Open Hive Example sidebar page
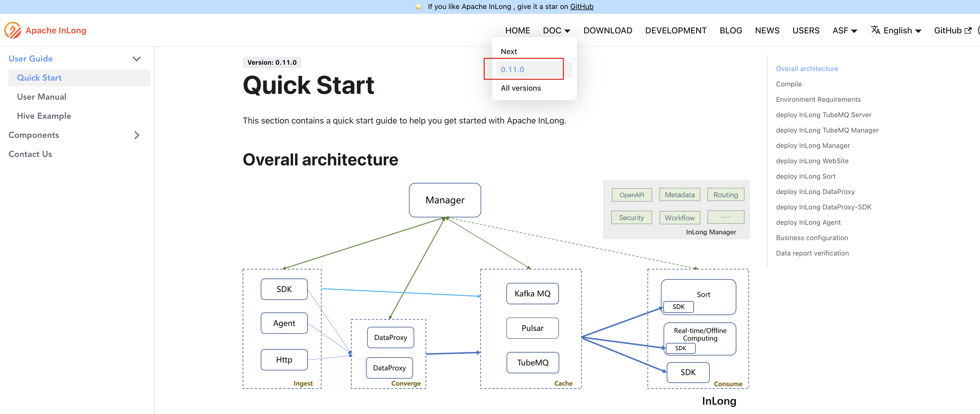This screenshot has width=980, height=414. 44,116
